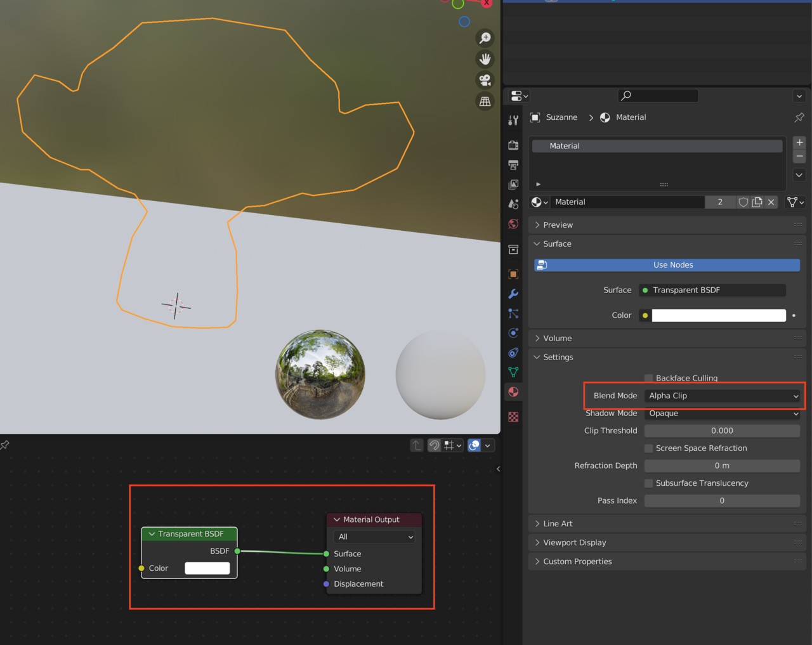Toggle the Subsurface Translucency checkbox
Image resolution: width=812 pixels, height=645 pixels.
(x=648, y=483)
